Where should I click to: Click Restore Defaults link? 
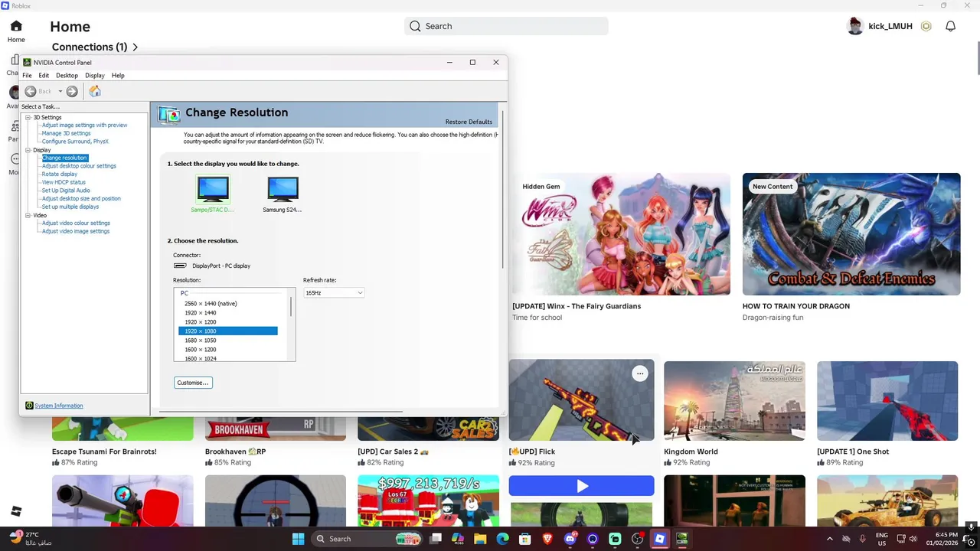pyautogui.click(x=469, y=122)
